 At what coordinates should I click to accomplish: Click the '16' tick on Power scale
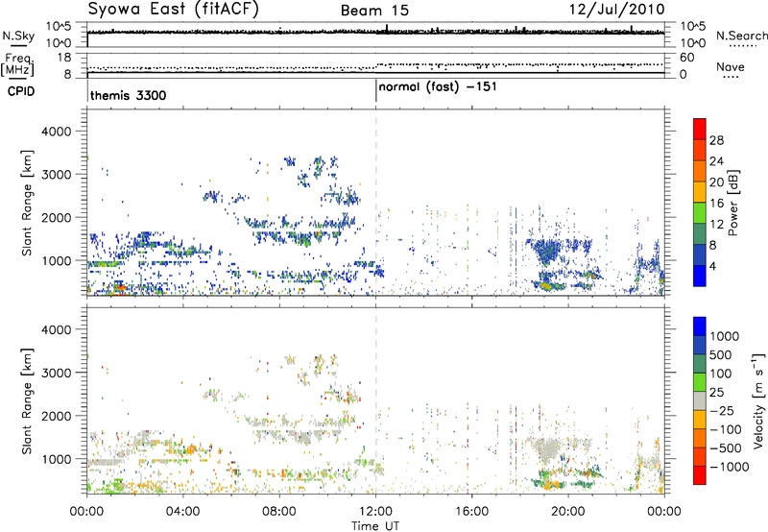pos(716,204)
